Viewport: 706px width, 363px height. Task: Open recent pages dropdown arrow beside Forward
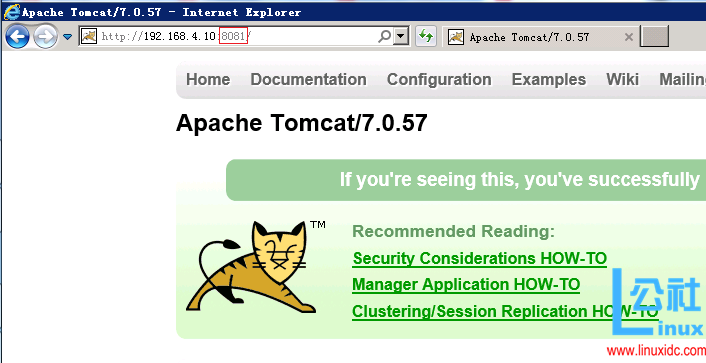67,37
